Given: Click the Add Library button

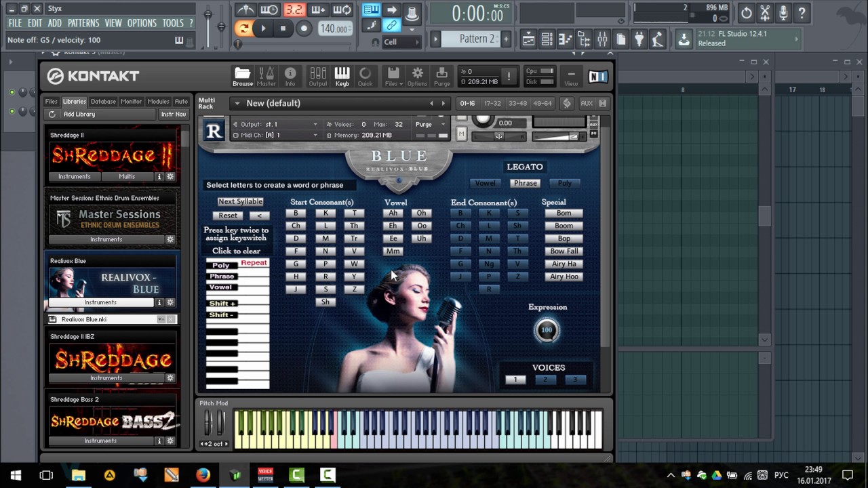Looking at the screenshot, I should click(x=79, y=115).
